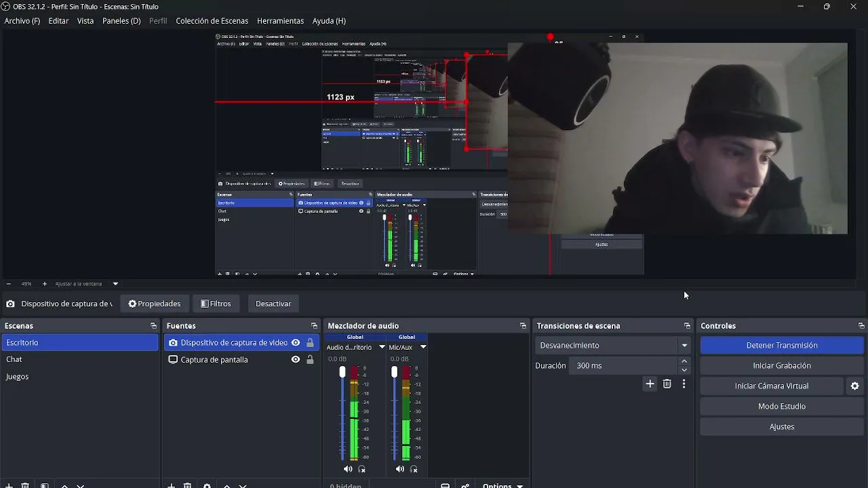Toggle monitoring for Mic/Aux
This screenshot has width=868, height=488.
point(414,469)
